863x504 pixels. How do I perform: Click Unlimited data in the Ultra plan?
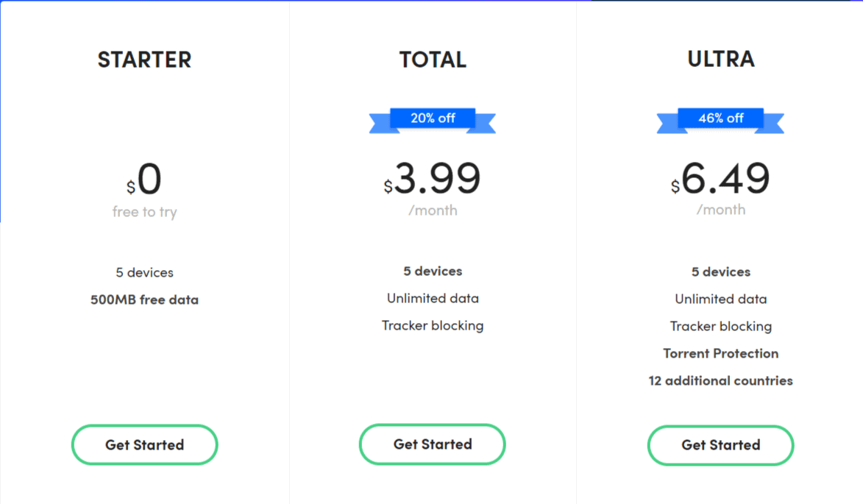721,299
